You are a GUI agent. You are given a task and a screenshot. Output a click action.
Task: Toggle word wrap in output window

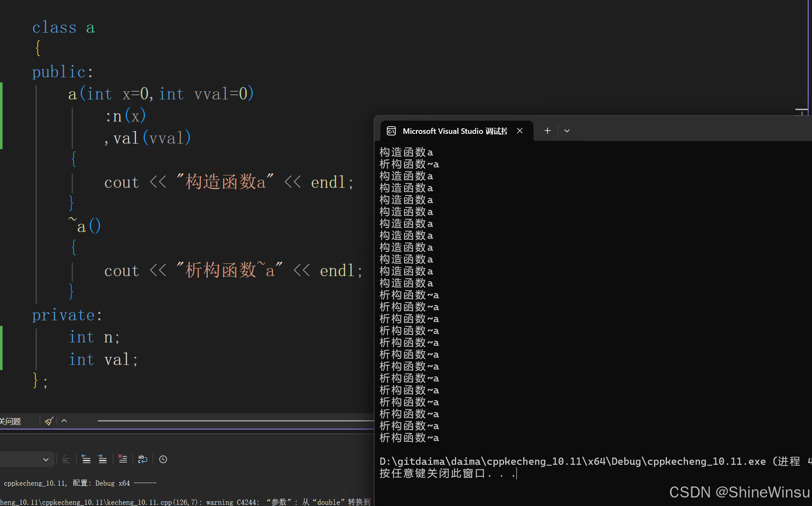(143, 459)
